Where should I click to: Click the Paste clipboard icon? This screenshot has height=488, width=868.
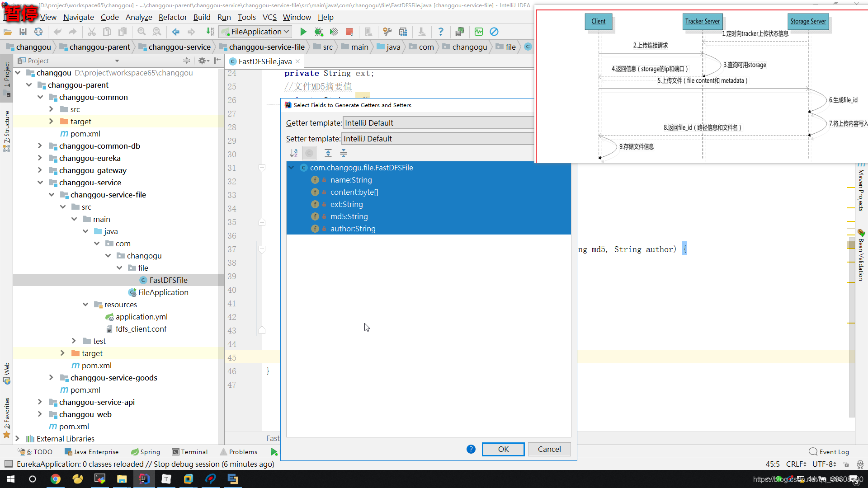(123, 32)
